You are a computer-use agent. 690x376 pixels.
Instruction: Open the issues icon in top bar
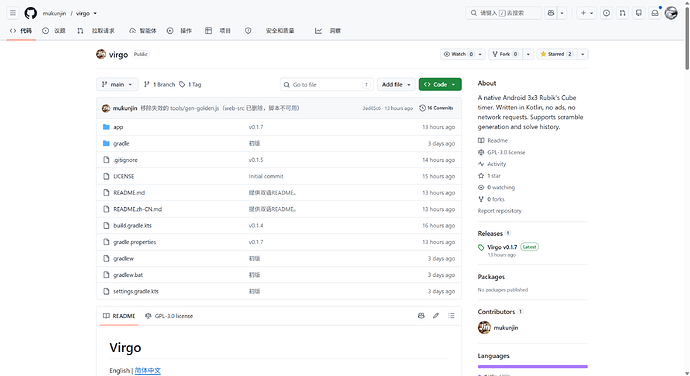606,13
